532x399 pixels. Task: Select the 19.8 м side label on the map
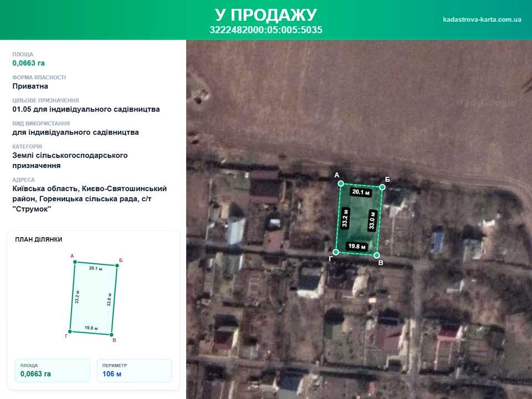click(356, 246)
